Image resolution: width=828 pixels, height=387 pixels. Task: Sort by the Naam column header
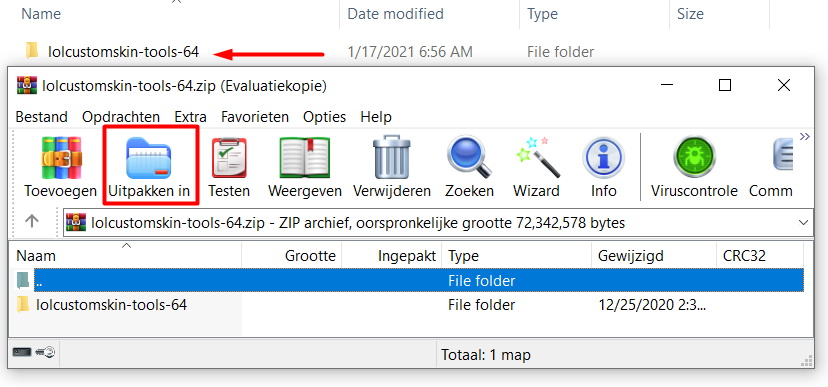point(126,256)
